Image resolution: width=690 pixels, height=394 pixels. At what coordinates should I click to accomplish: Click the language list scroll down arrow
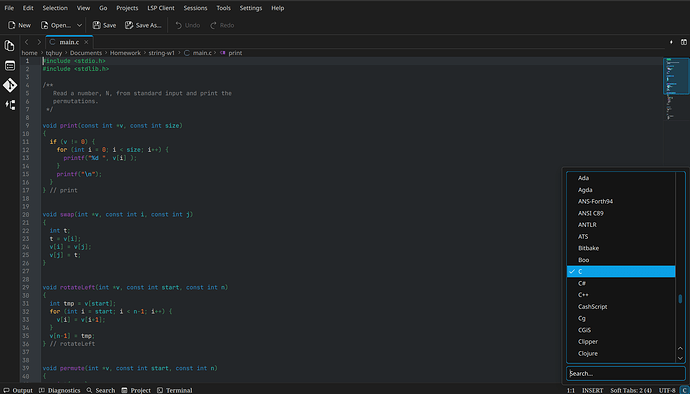point(680,358)
